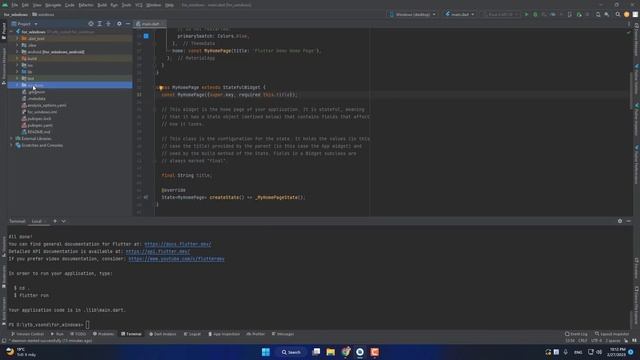Click the yellow lightbulb quick-fix icon

point(161,87)
